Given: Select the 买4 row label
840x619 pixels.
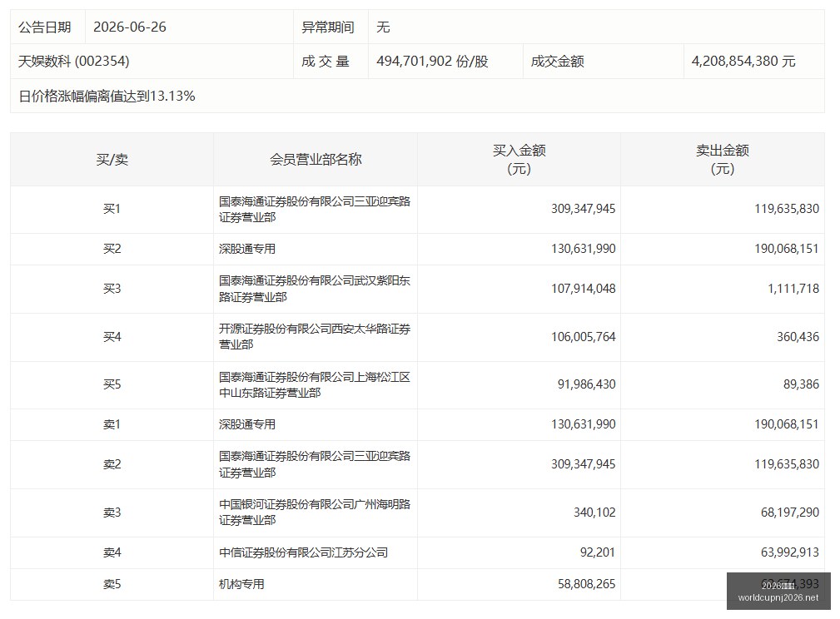Looking at the screenshot, I should [112, 337].
